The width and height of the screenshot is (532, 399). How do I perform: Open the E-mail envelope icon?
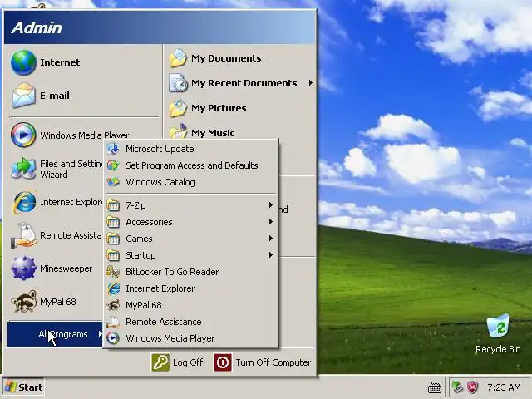(23, 96)
